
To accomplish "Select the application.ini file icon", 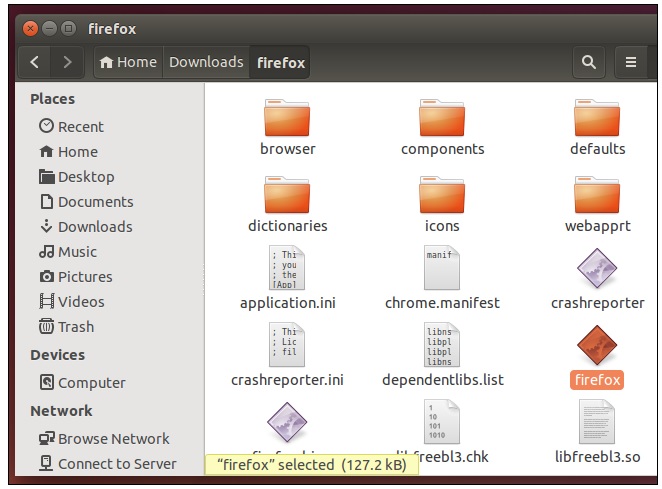I will tap(287, 268).
